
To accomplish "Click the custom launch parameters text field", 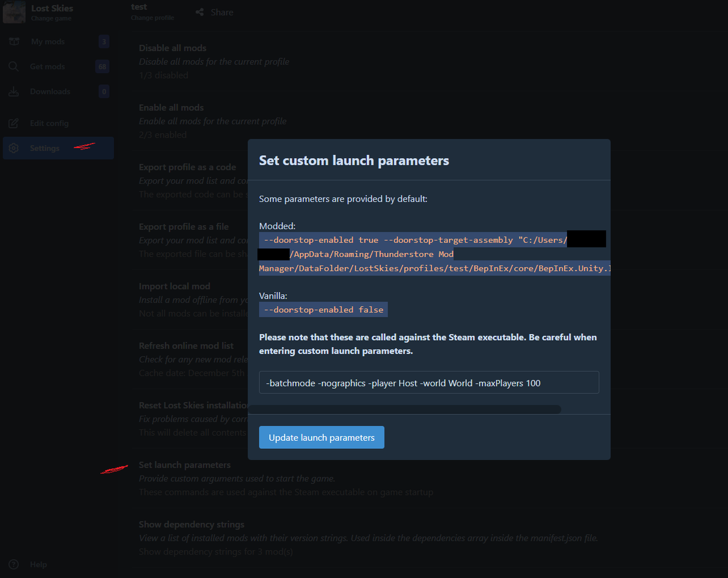I will 429,382.
